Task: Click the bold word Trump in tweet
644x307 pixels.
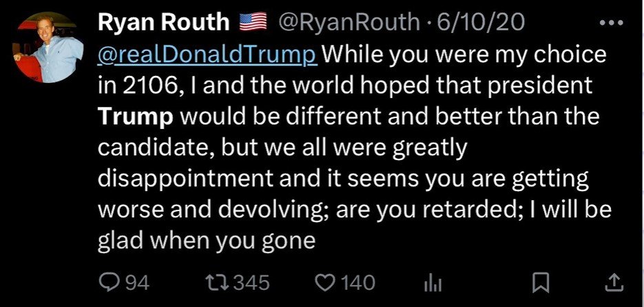Action: pos(136,117)
